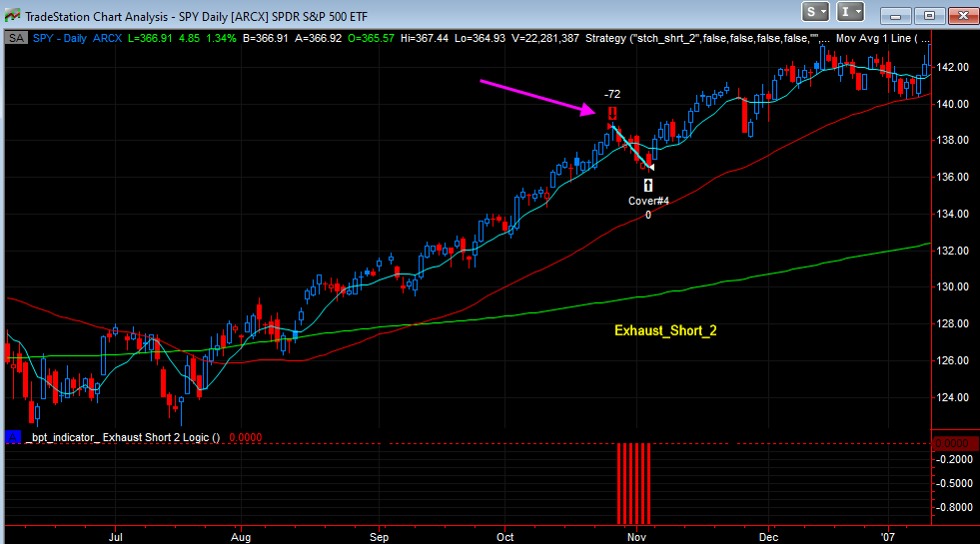This screenshot has width=980, height=544.
Task: Select the white trade connection line
Action: point(631,146)
